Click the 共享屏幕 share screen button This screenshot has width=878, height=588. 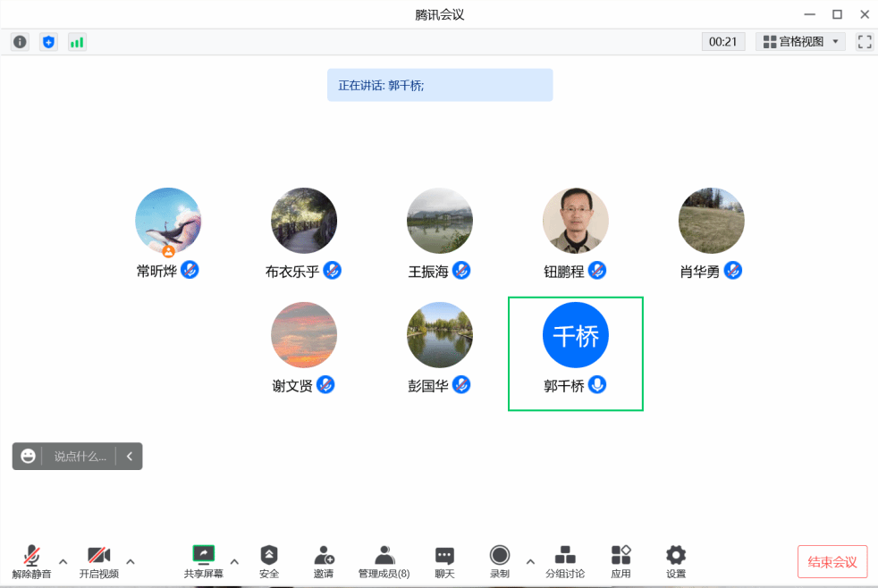(204, 561)
